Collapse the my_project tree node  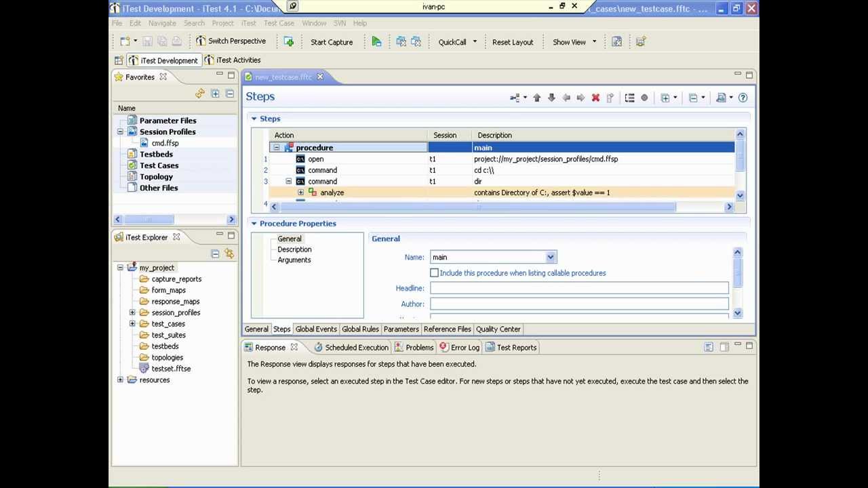tap(120, 268)
